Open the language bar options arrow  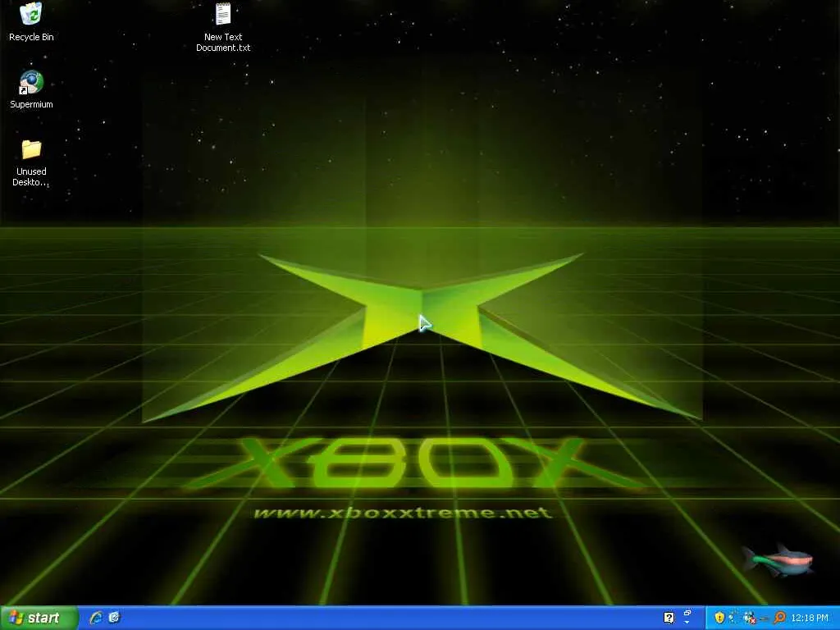click(x=687, y=623)
